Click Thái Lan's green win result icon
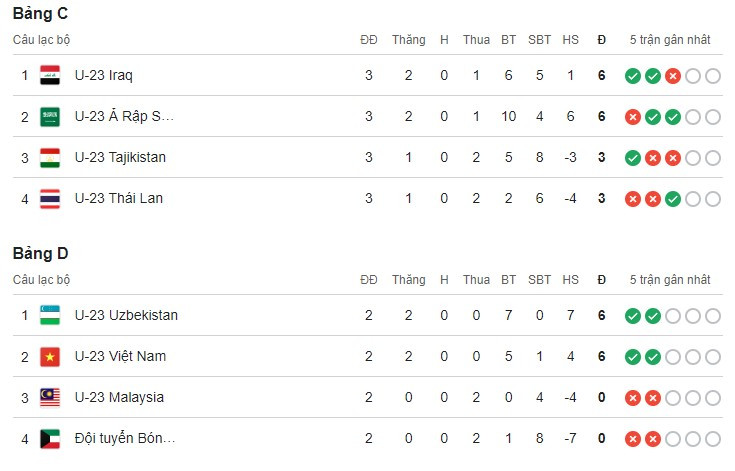Image resolution: width=735 pixels, height=471 pixels. tap(673, 199)
